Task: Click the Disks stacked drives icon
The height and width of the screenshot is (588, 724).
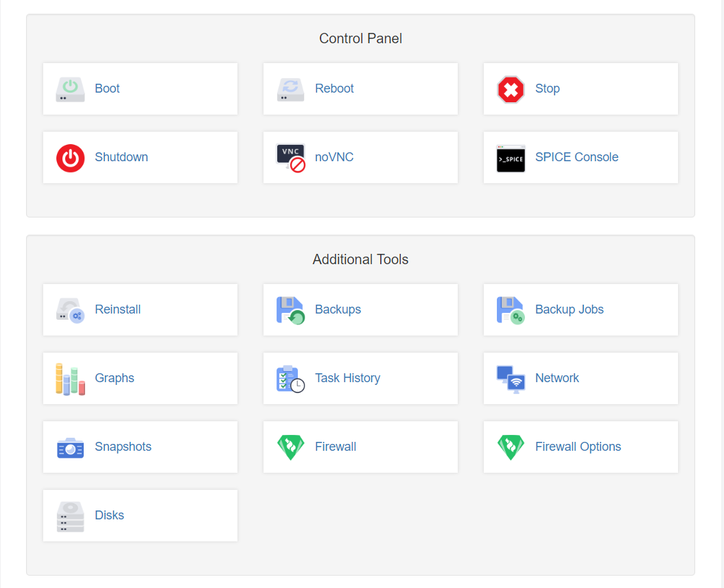Action: [70, 517]
